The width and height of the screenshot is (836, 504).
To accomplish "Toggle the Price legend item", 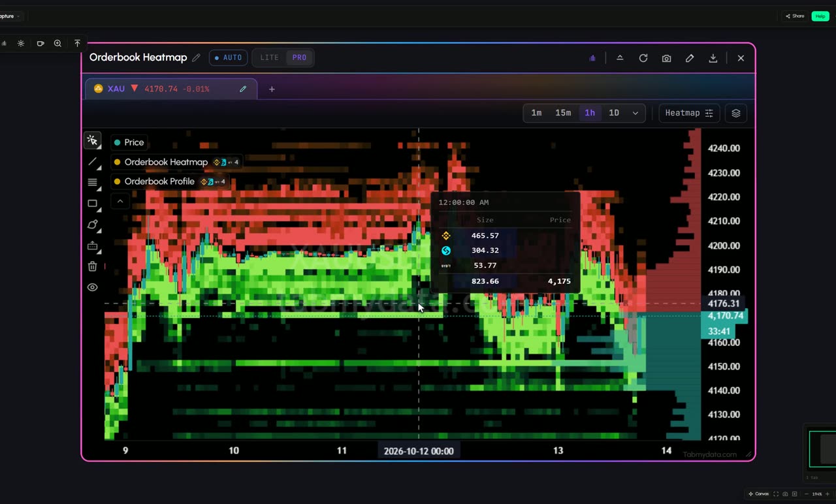I will click(x=129, y=142).
